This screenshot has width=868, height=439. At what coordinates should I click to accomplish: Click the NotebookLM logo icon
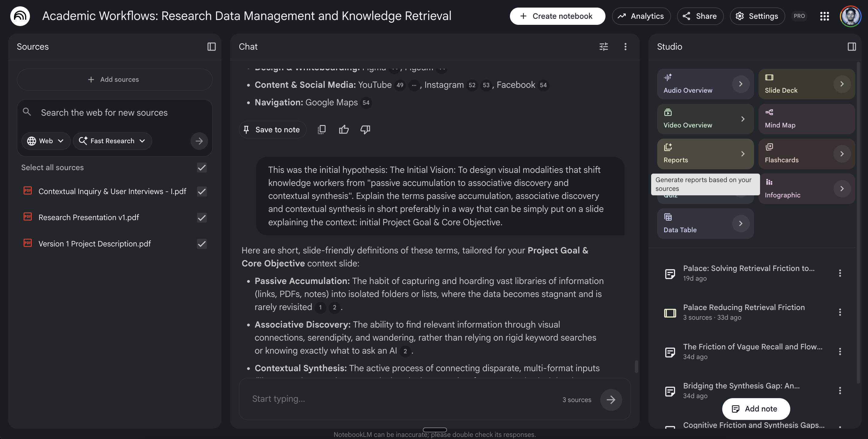pos(20,16)
